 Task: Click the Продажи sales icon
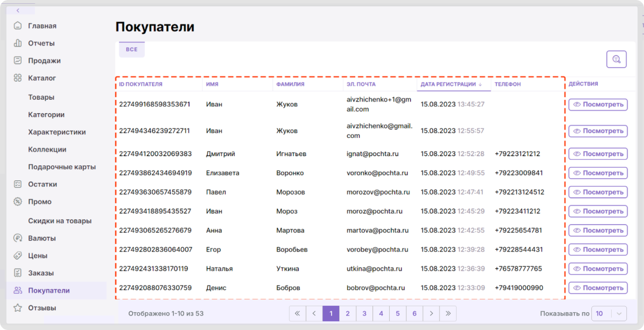[x=18, y=61]
